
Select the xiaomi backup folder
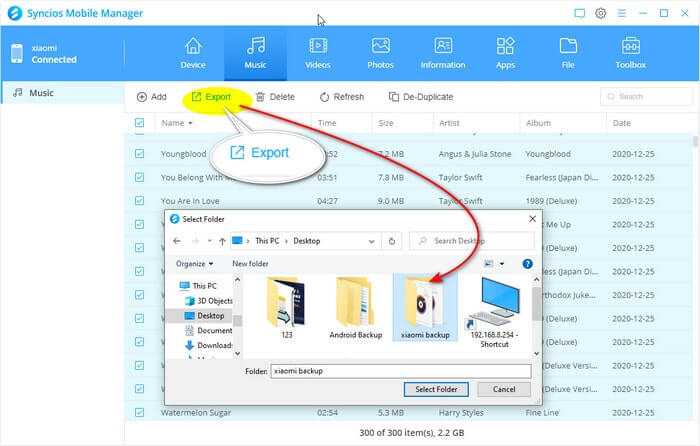pos(425,308)
